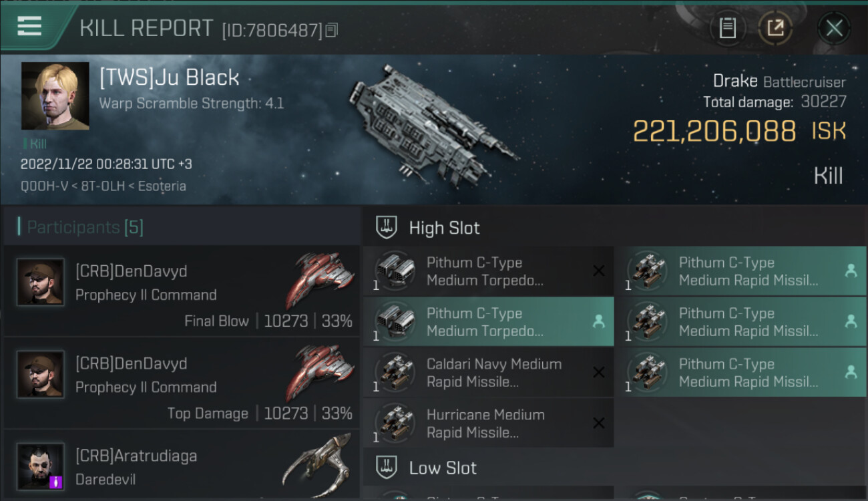Collapse the High Slot section header
The image size is (868, 501).
pos(444,228)
